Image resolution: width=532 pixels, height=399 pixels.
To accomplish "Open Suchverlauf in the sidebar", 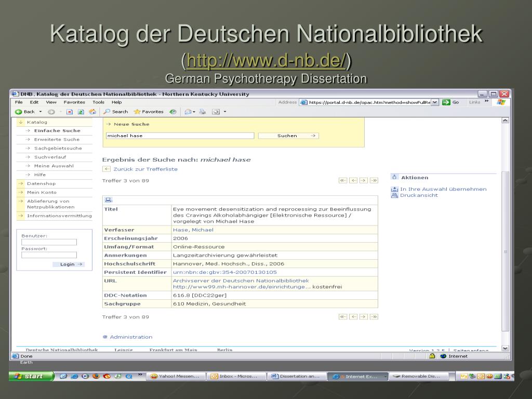I will click(x=50, y=157).
